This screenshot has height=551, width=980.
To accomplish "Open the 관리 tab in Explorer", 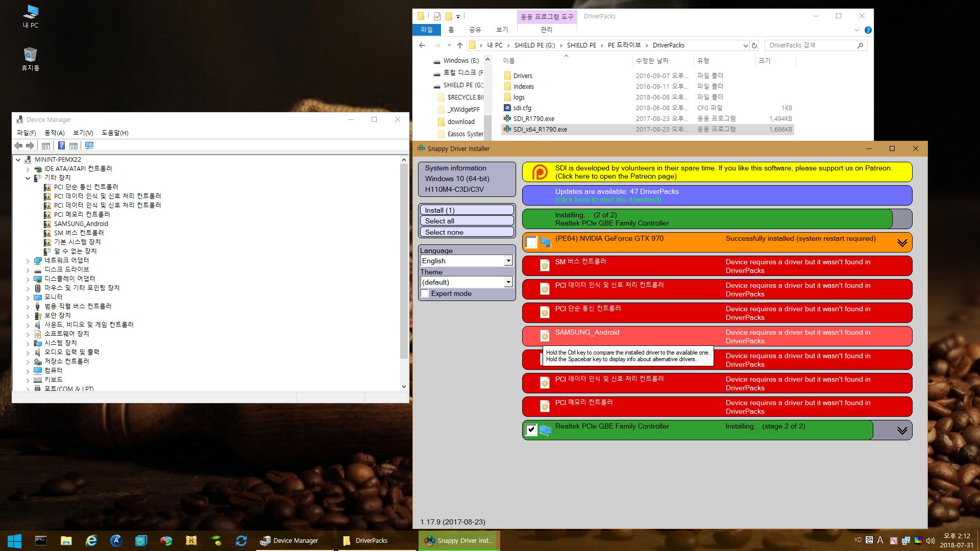I will [547, 30].
